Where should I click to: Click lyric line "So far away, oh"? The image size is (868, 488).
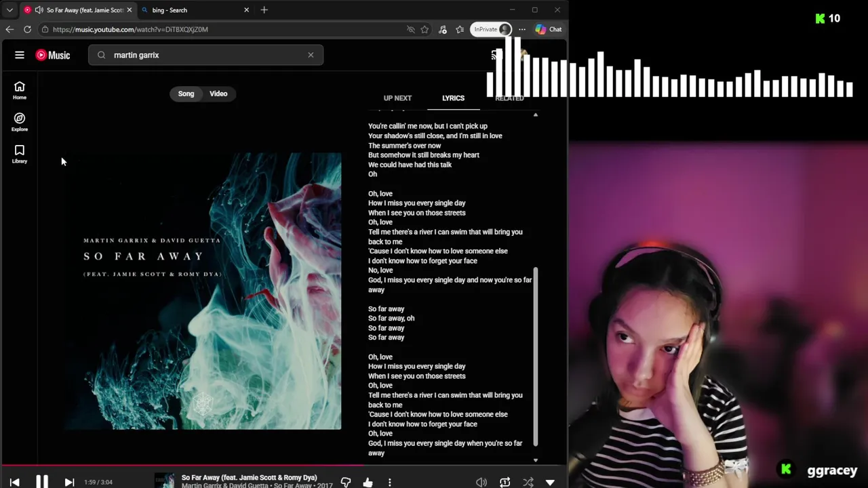[x=391, y=318]
